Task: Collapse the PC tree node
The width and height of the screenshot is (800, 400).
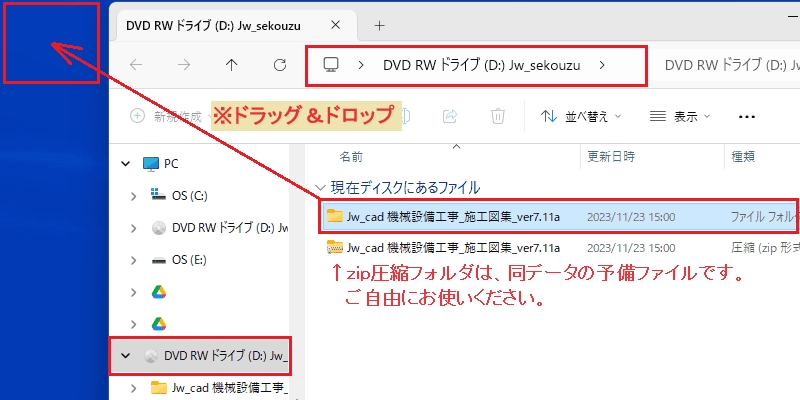Action: [125, 164]
